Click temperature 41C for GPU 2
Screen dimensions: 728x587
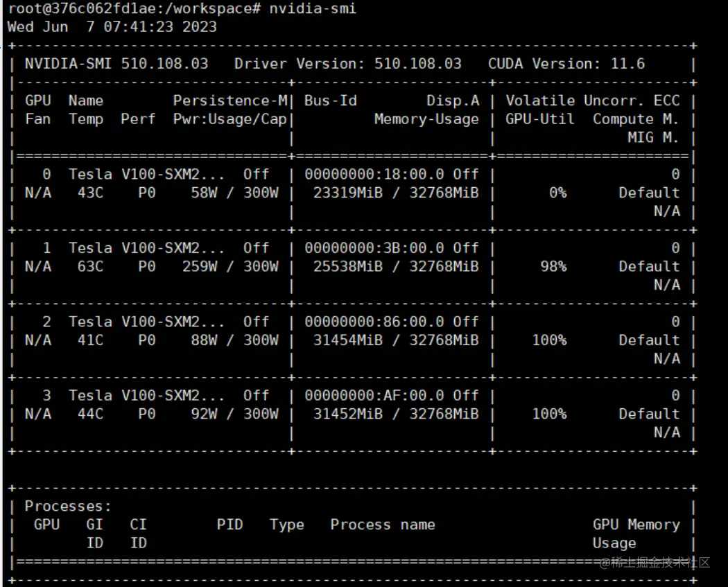tap(90, 340)
